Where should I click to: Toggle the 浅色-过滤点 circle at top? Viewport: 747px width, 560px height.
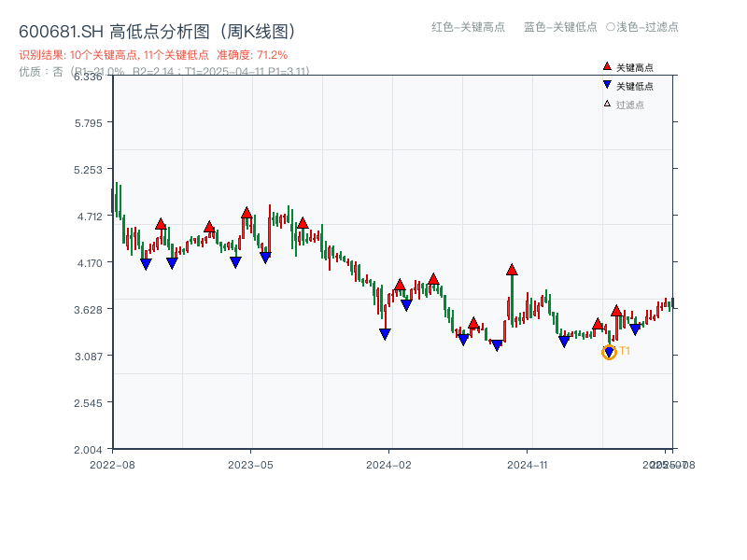[610, 27]
